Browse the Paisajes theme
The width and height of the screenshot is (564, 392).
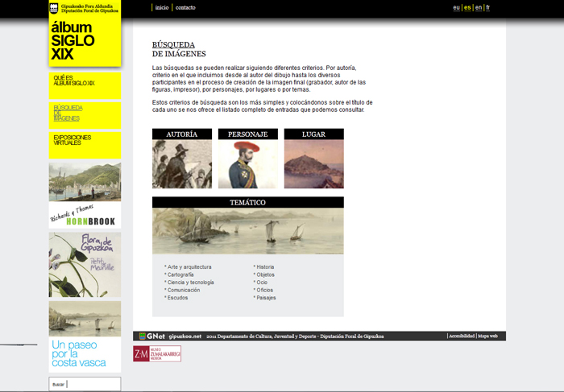266,298
